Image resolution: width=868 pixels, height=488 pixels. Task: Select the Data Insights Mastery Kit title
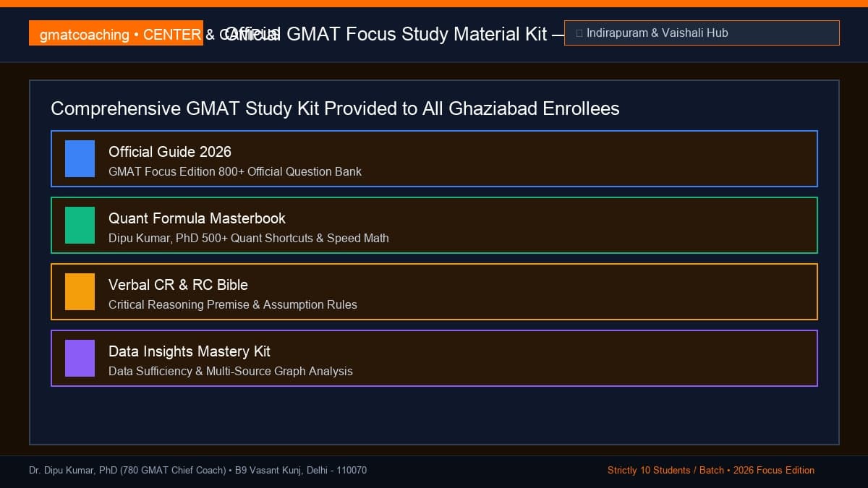coord(190,351)
